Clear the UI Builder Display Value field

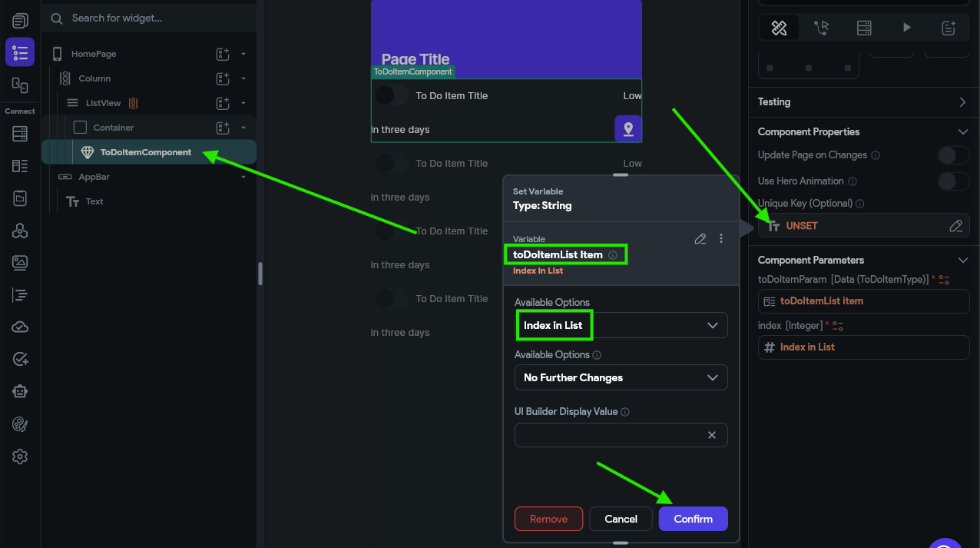712,435
